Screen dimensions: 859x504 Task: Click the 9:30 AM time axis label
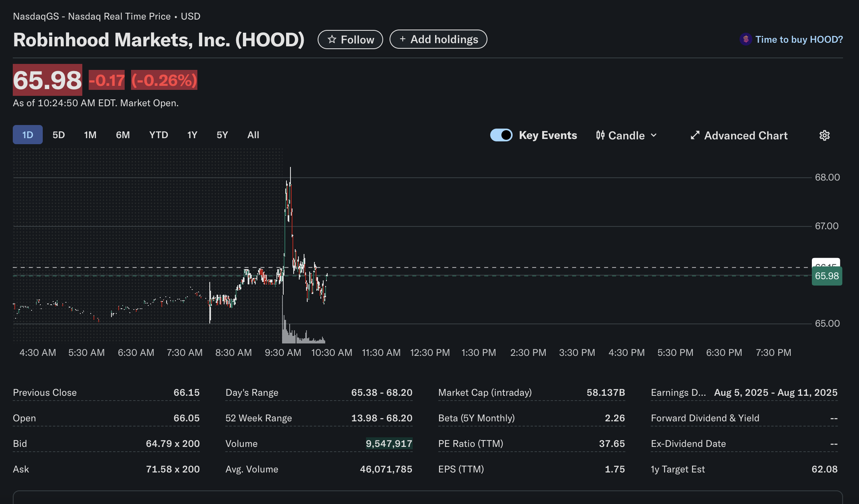click(283, 353)
